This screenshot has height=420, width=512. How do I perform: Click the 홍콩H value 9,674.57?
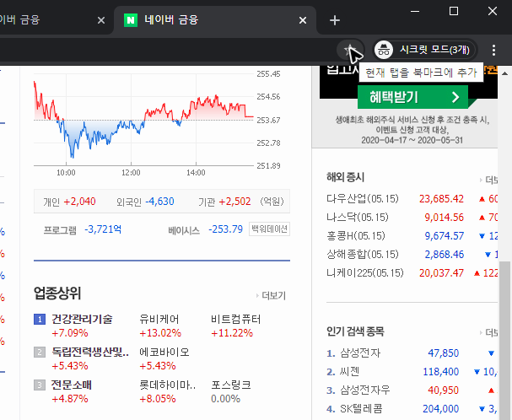tap(444, 236)
